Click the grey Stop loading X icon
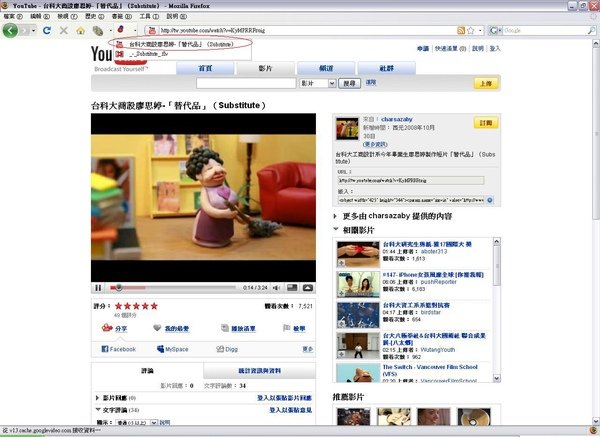The width and height of the screenshot is (600, 437). pos(64,30)
